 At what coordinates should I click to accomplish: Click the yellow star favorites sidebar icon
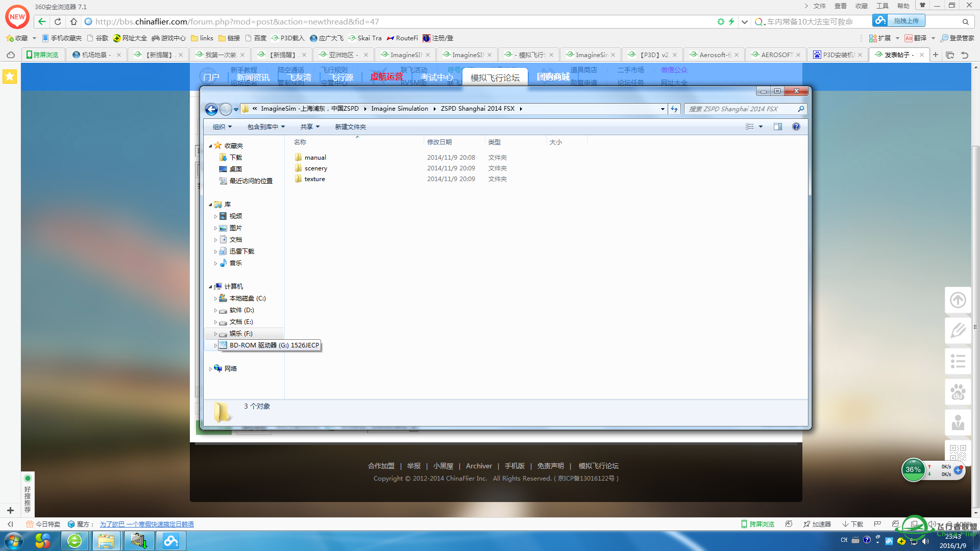[10, 77]
